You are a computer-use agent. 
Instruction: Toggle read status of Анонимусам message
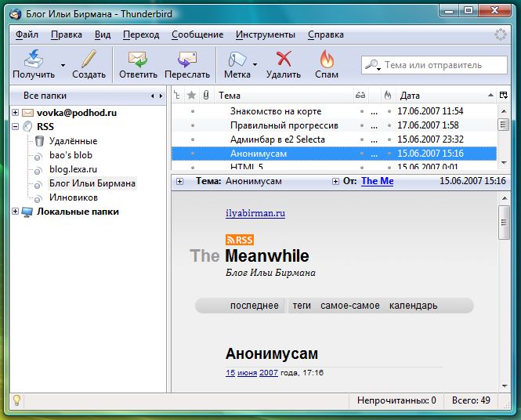click(361, 154)
